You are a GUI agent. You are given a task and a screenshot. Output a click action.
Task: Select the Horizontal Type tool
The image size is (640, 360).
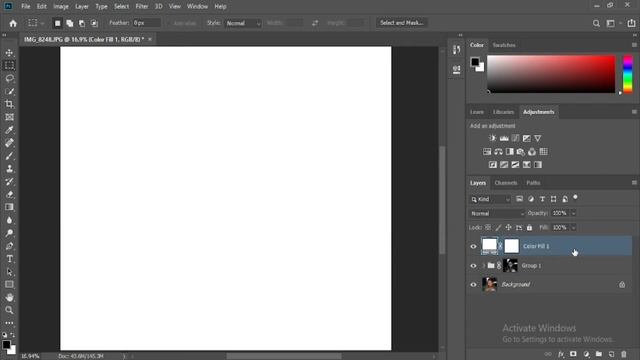point(9,259)
